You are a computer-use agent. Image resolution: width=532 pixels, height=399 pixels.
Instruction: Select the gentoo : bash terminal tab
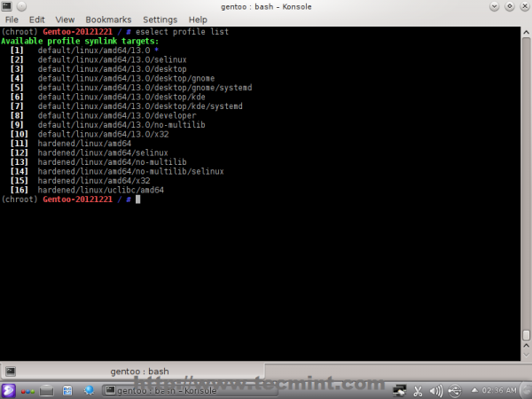(132, 372)
